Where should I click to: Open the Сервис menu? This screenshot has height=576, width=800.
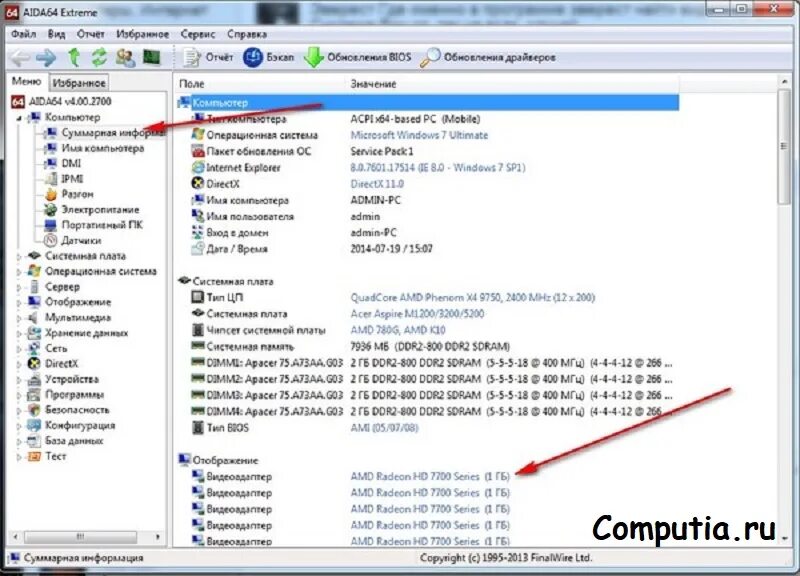197,34
